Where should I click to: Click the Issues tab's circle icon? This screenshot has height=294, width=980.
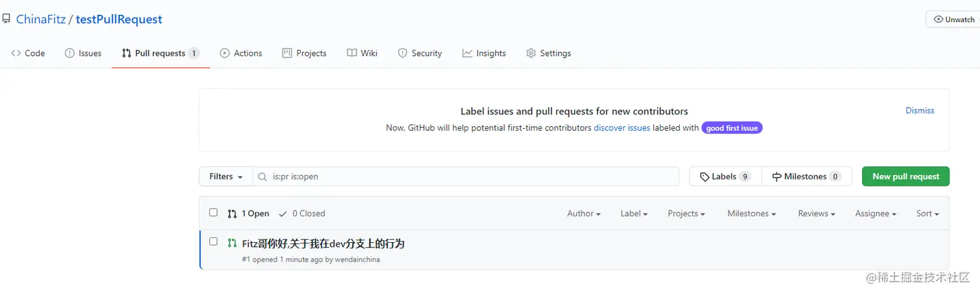click(70, 53)
